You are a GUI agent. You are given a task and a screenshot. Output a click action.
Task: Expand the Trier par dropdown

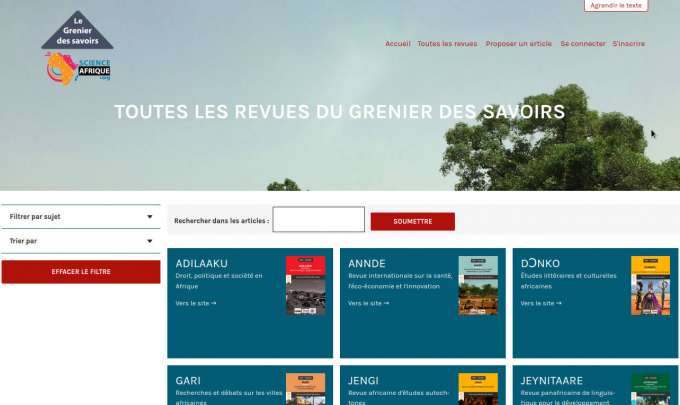[x=81, y=241]
